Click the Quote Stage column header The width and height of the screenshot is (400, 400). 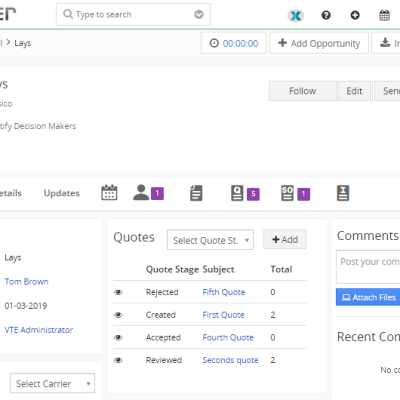[x=172, y=269]
